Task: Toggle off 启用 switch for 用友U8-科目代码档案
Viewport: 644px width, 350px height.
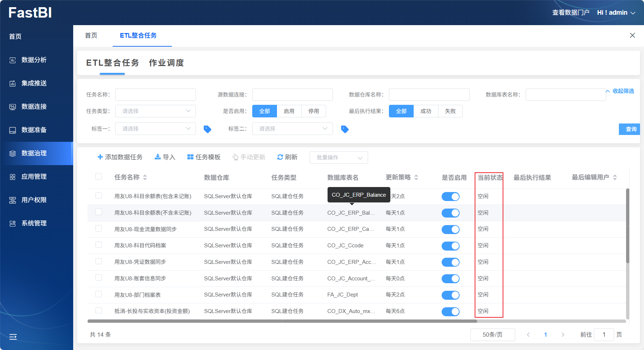Action: click(450, 246)
